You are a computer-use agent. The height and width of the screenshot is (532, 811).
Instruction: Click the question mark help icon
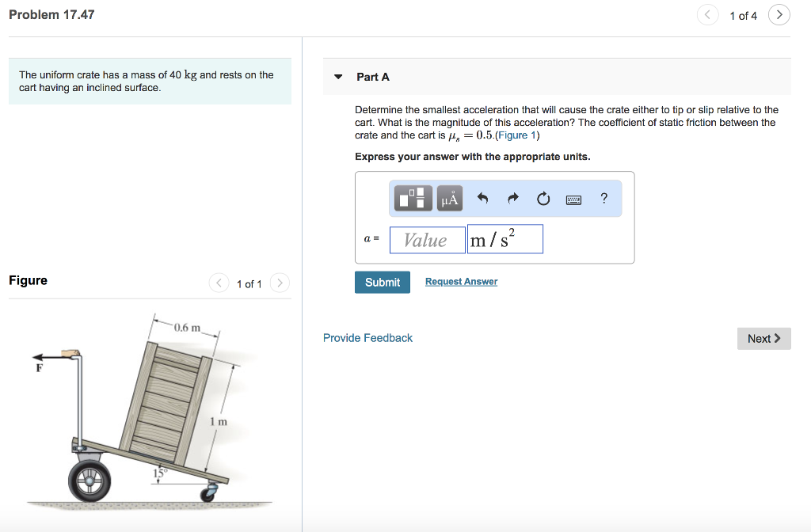point(603,198)
